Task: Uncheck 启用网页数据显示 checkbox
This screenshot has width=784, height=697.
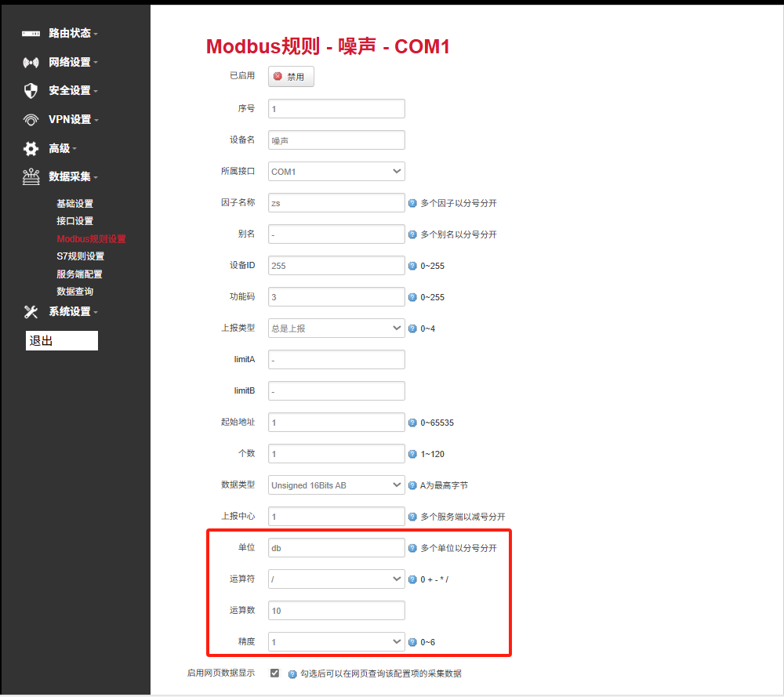Action: pos(274,673)
